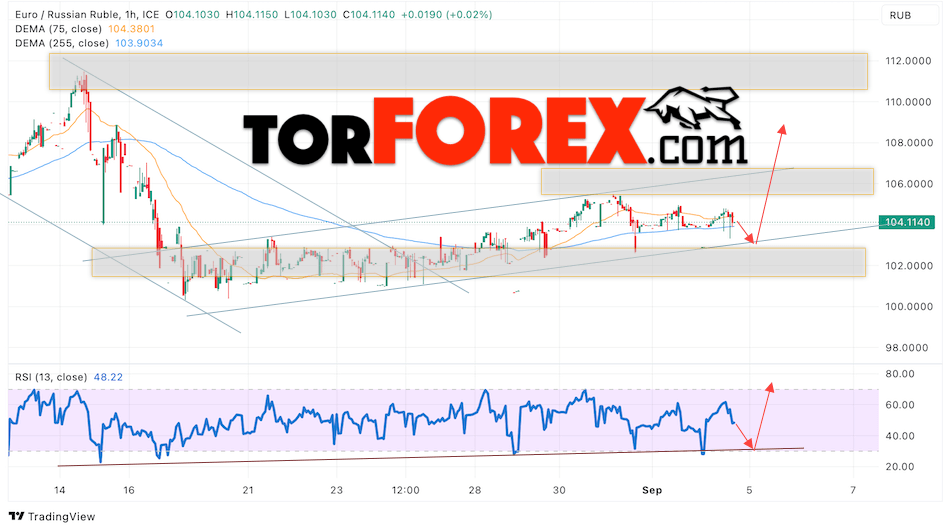Screen dimensions: 951x531
Task: Click the DEMA (255, close) indicator label
Action: 62,43
